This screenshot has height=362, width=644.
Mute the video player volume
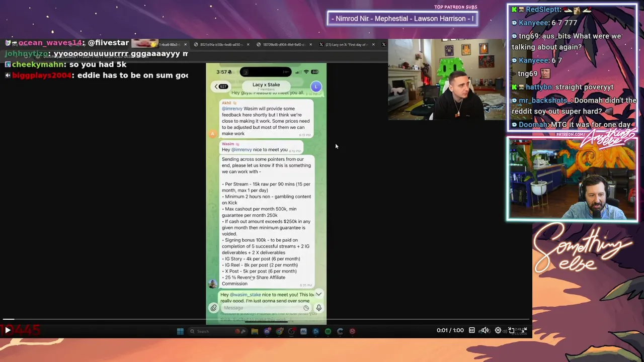click(485, 330)
